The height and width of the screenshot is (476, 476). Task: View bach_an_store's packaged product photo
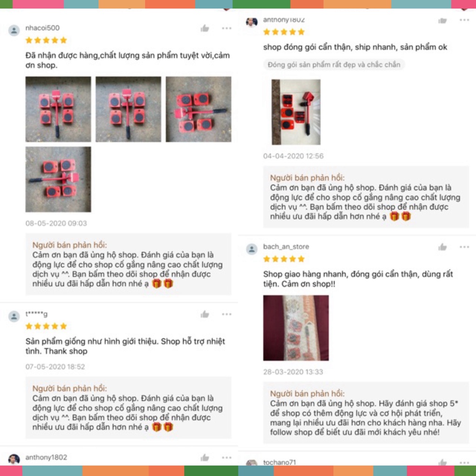point(296,328)
